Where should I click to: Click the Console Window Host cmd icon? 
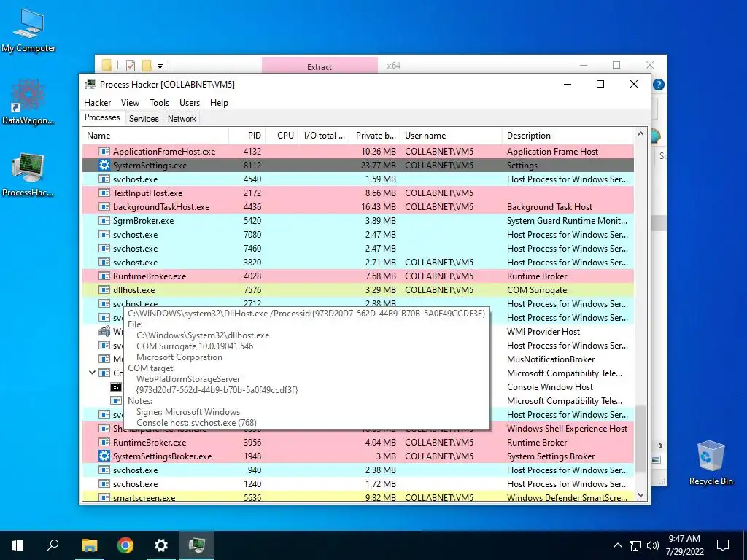pyautogui.click(x=116, y=387)
